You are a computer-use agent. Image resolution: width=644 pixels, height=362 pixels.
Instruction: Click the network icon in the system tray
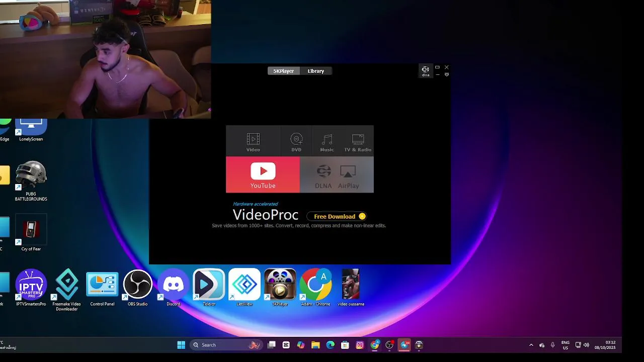point(578,345)
